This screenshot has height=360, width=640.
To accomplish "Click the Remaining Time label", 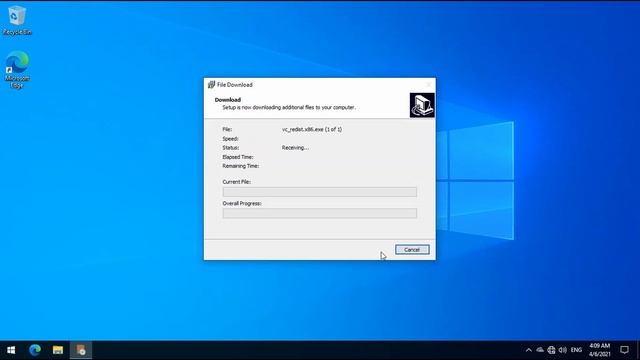I will coord(241,166).
